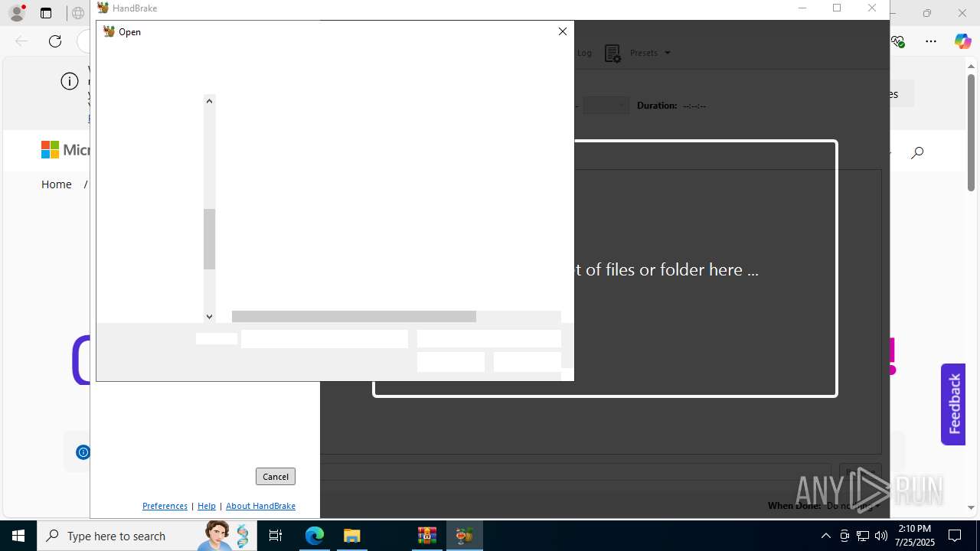This screenshot has height=551, width=980.
Task: Click the vertical scrollbar thumb in Open dialog
Action: pos(209,239)
